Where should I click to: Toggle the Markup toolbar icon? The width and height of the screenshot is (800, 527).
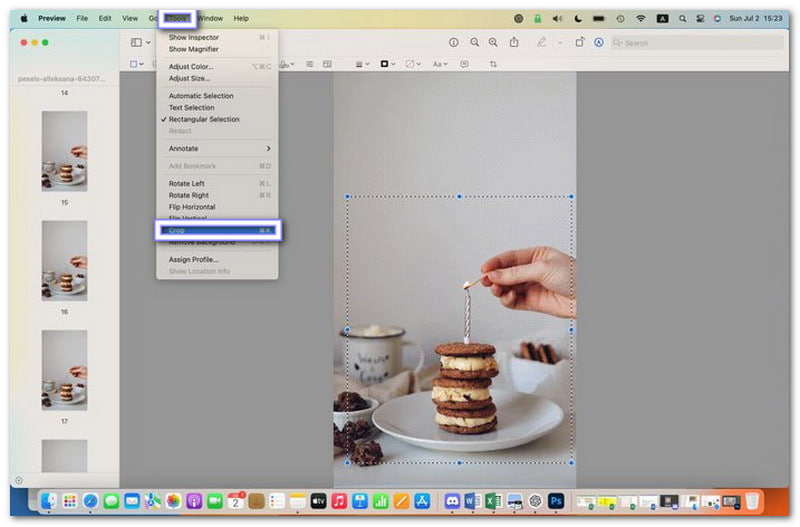[599, 42]
